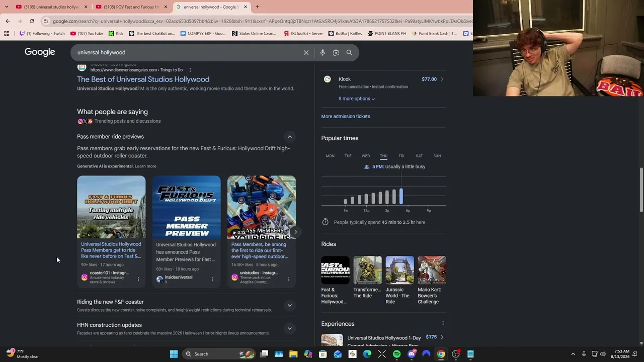Open the COMPYY ERP bookmark
The height and width of the screenshot is (362, 644).
(x=203, y=34)
